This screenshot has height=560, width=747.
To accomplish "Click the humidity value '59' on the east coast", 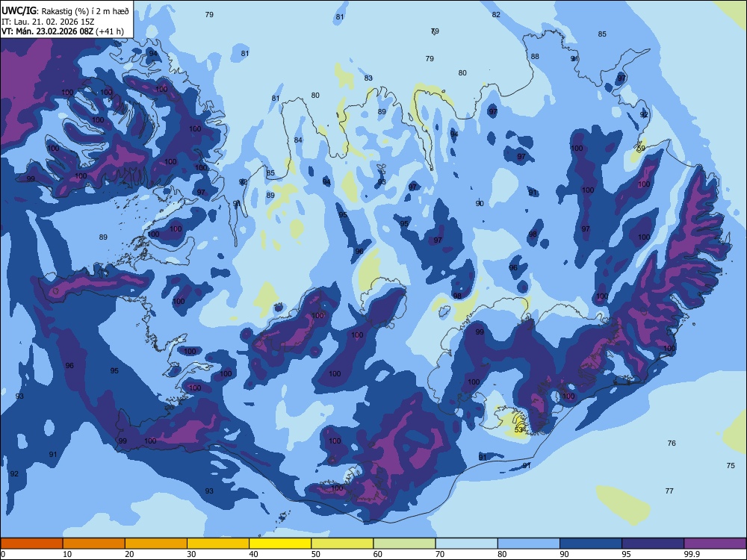I will (x=641, y=149).
